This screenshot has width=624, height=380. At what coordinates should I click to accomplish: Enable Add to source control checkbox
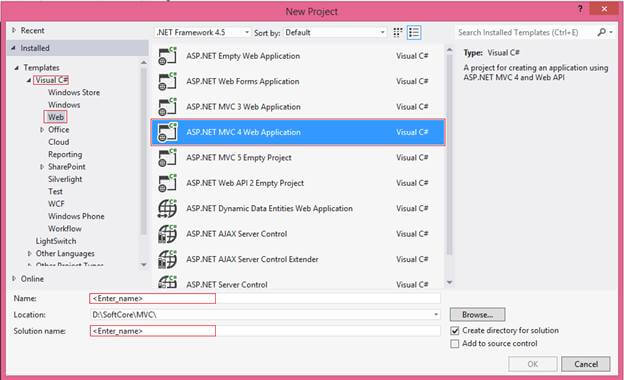(454, 344)
